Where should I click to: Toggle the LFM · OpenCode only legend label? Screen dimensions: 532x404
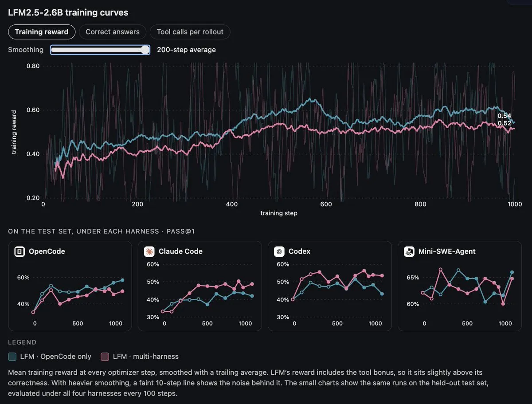pos(58,357)
